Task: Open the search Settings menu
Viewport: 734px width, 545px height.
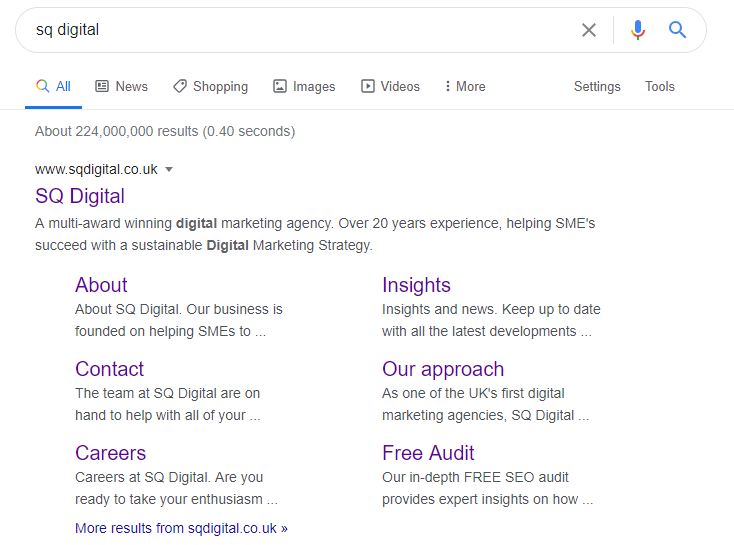Action: tap(597, 87)
